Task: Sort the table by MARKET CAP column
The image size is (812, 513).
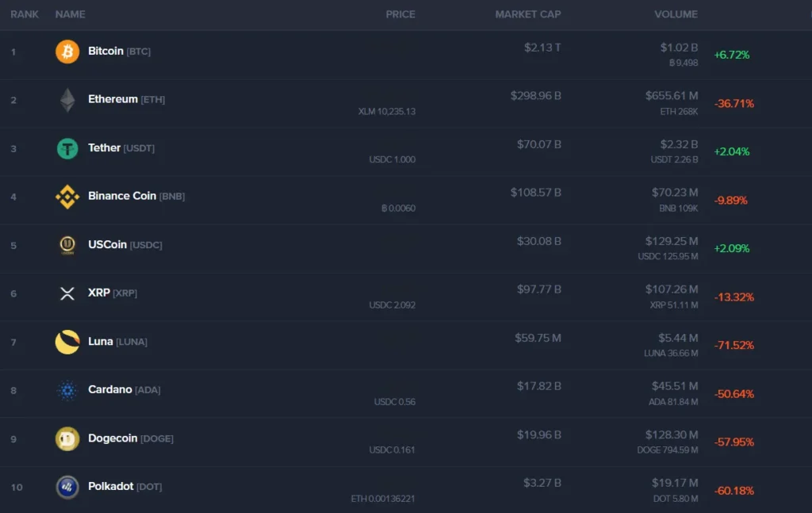Action: click(x=527, y=13)
